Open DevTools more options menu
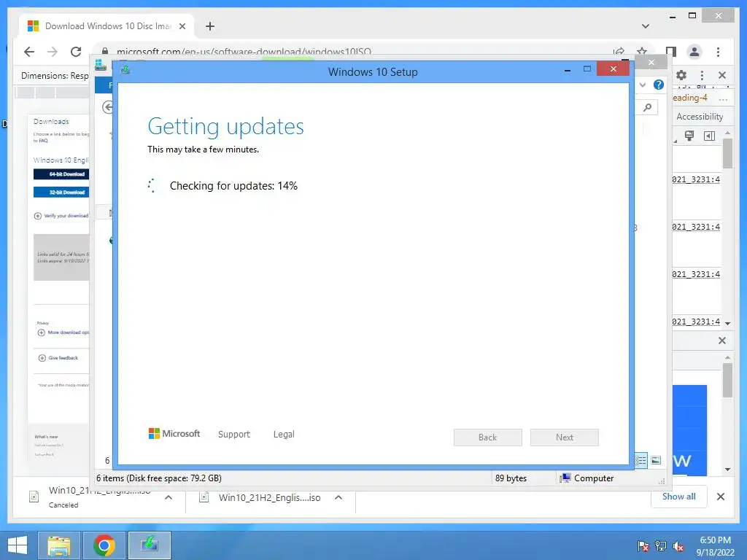The image size is (747, 560). click(702, 75)
